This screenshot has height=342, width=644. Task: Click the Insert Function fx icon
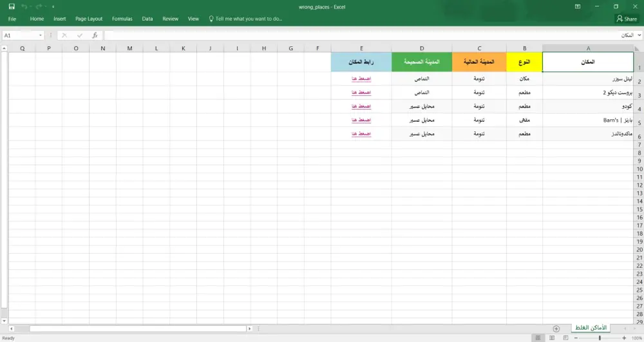click(x=95, y=35)
